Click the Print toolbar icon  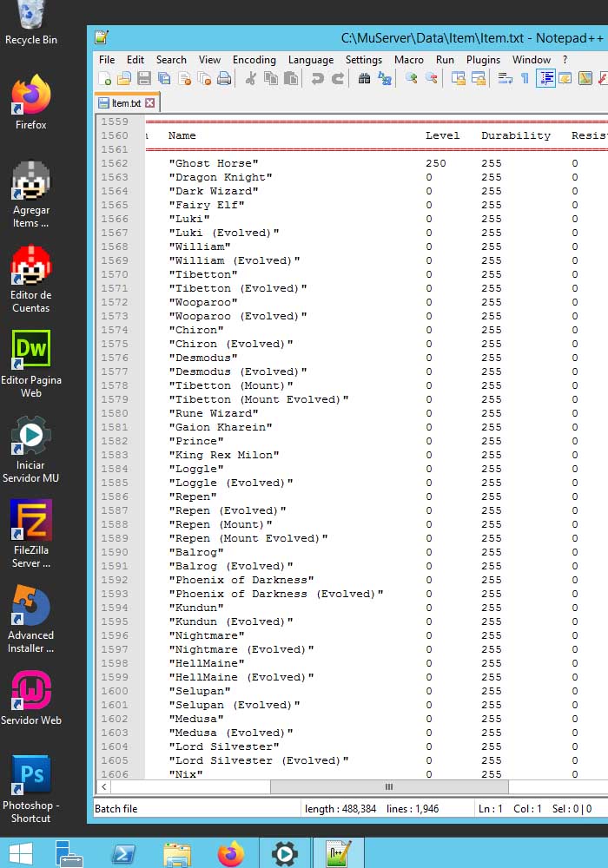(224, 79)
